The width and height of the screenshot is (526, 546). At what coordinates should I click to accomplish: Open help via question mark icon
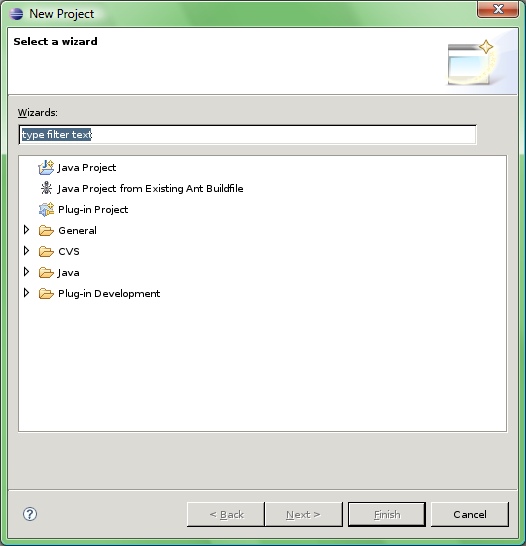30,514
